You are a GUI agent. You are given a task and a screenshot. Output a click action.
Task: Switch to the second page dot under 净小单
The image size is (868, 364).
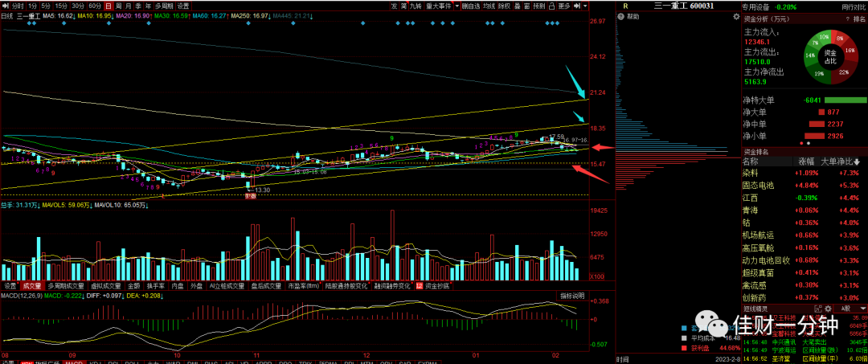[809, 143]
